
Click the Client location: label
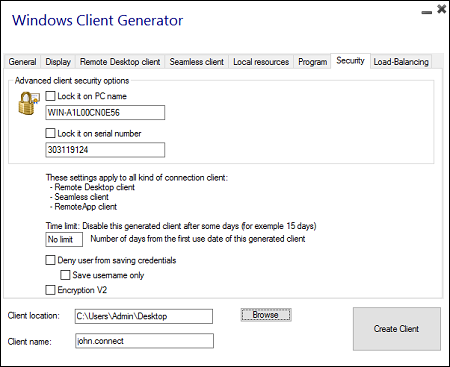point(33,316)
